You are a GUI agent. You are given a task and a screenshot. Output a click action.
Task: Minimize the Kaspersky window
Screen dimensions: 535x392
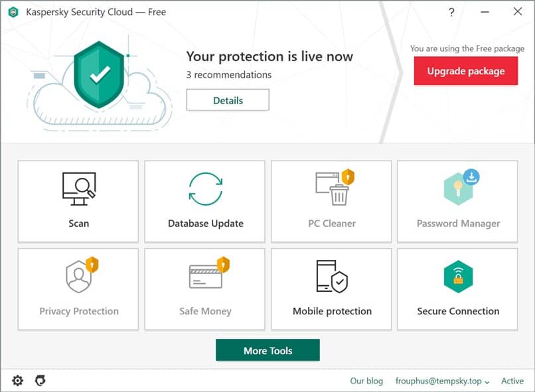point(485,12)
